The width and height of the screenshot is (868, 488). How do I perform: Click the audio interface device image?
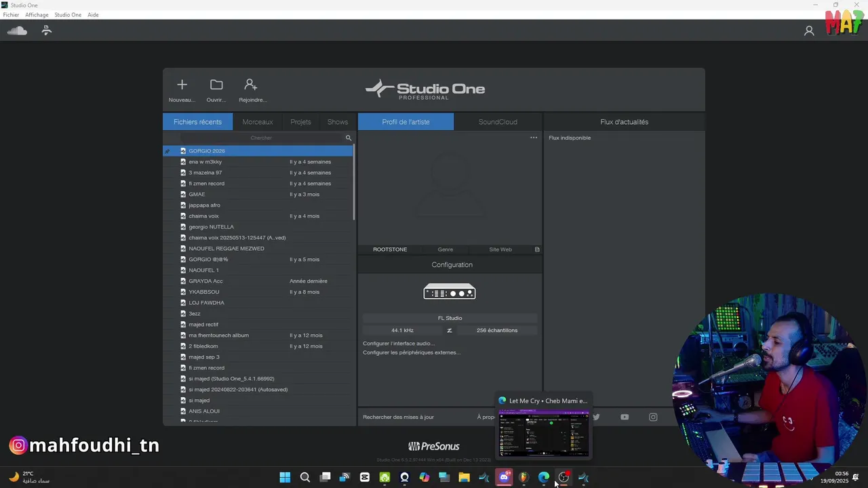[x=450, y=291]
